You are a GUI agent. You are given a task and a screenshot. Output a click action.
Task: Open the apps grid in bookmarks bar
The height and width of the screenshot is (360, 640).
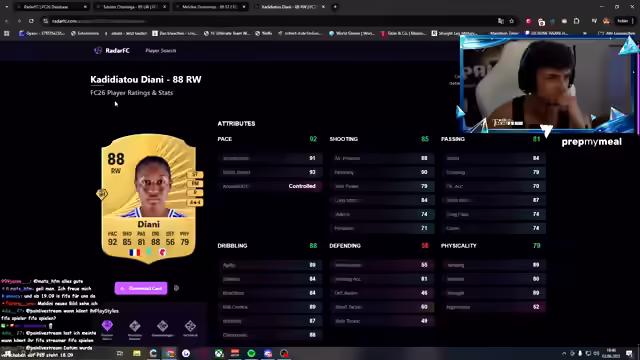coord(7,33)
